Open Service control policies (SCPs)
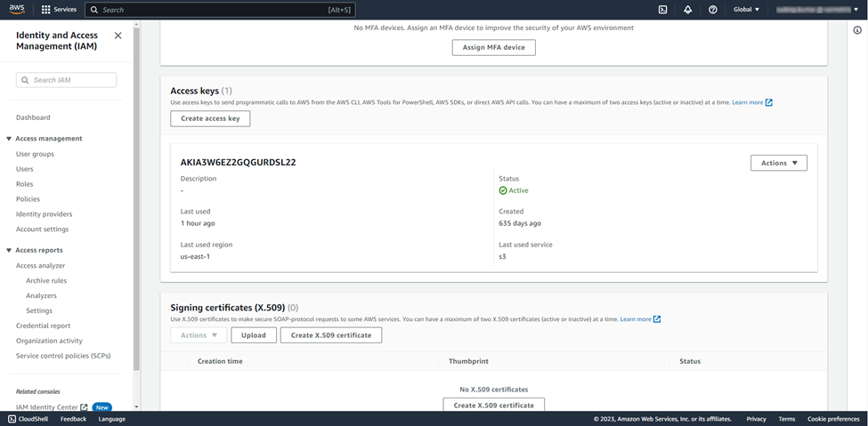 coord(63,355)
